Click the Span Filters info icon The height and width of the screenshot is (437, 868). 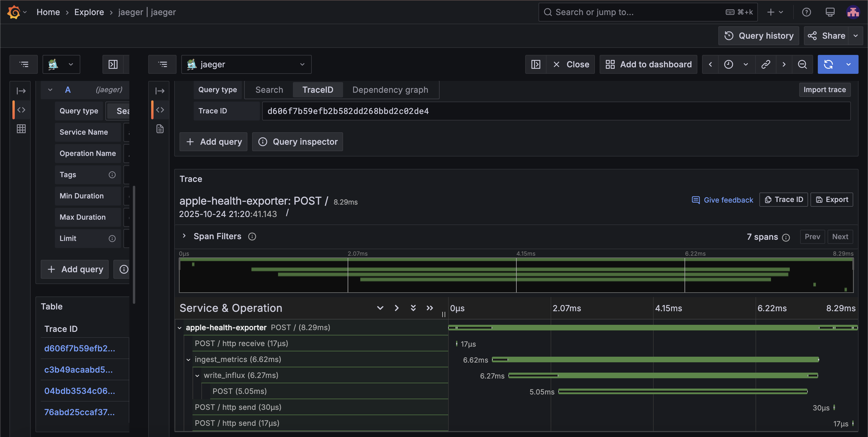[252, 237]
